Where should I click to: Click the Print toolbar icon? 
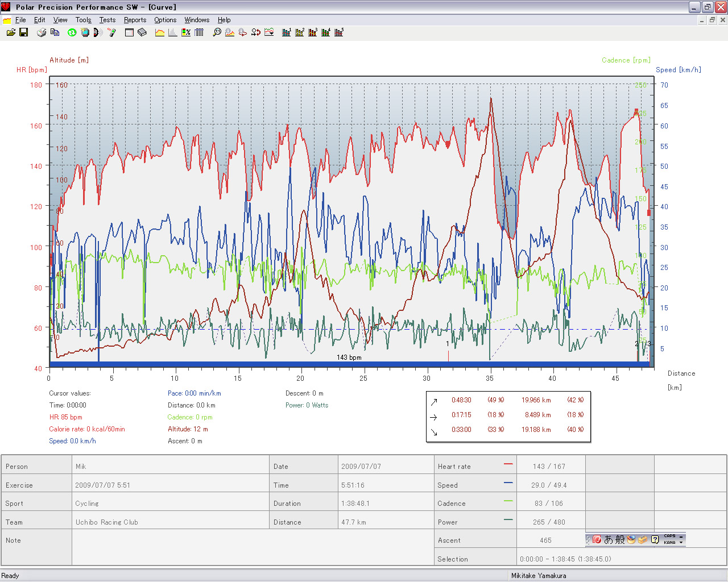click(x=42, y=32)
